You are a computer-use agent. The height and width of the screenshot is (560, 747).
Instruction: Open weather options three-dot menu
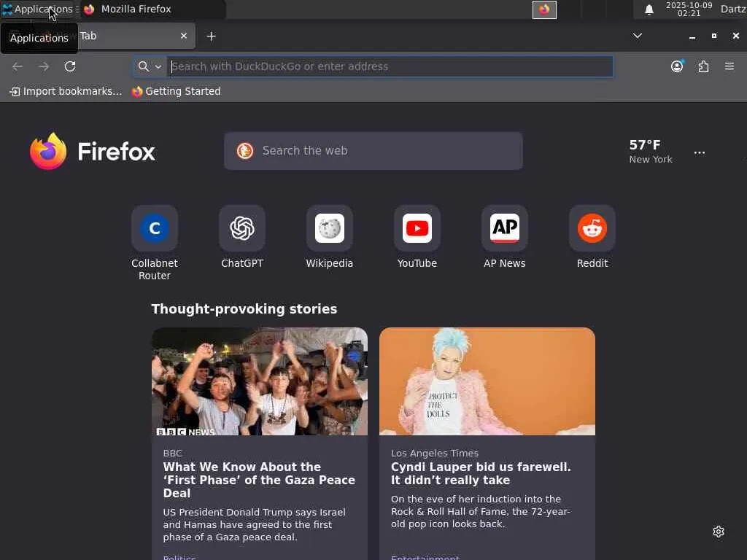(x=700, y=153)
